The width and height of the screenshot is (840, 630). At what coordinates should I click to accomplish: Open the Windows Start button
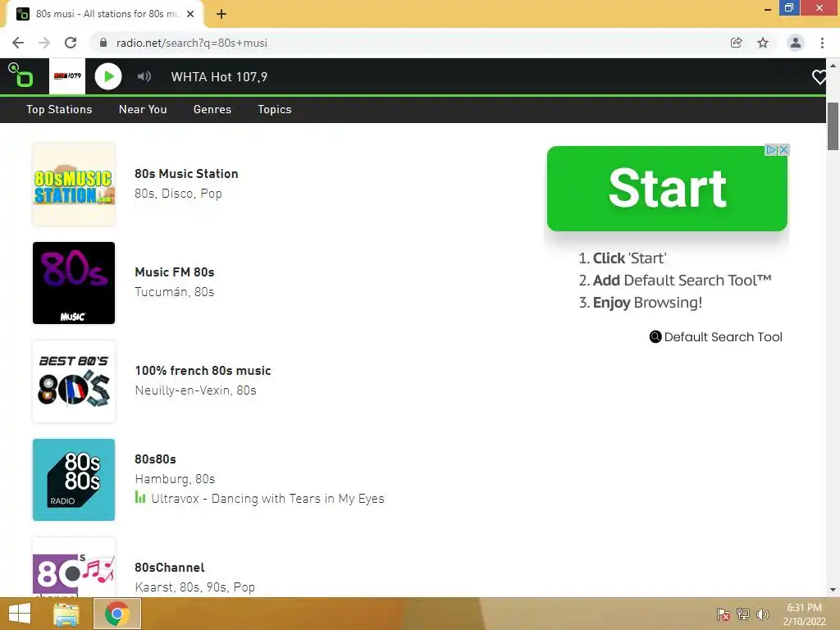point(20,614)
